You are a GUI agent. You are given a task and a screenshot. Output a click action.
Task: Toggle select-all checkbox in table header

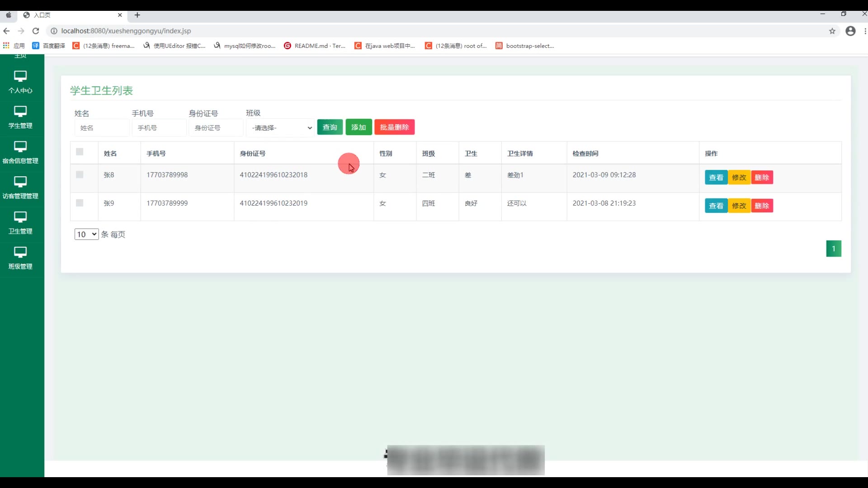80,152
